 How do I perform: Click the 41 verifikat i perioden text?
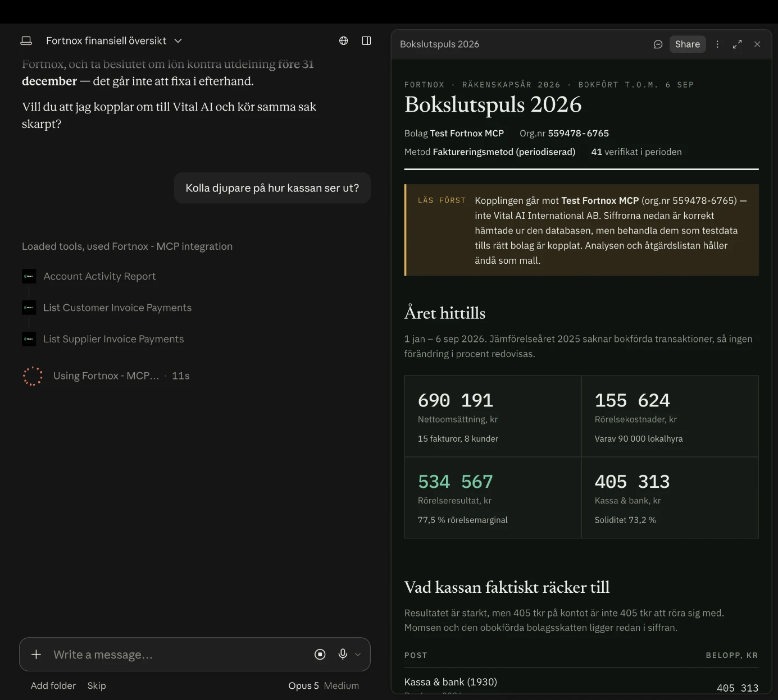pos(636,152)
